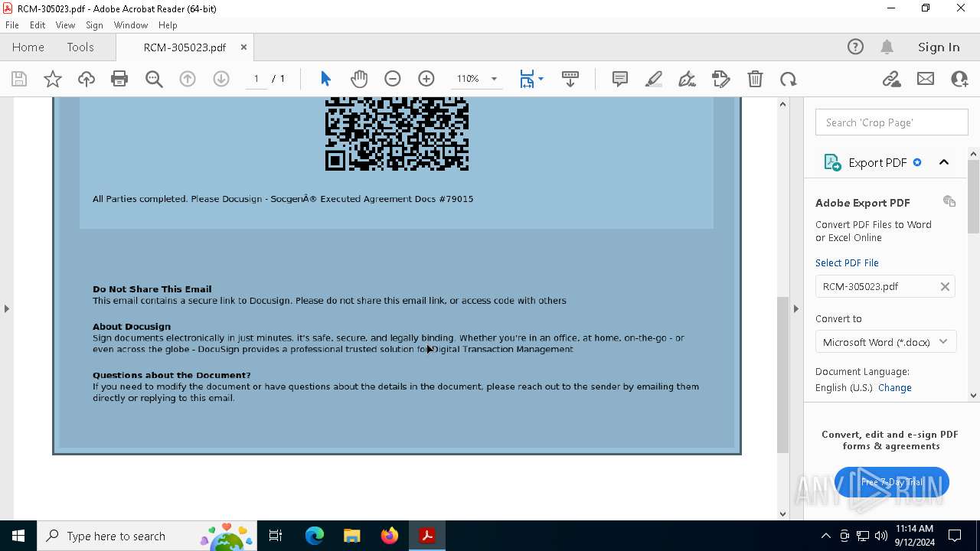Viewport: 980px width, 551px height.
Task: Click Sign In
Action: pos(939,47)
